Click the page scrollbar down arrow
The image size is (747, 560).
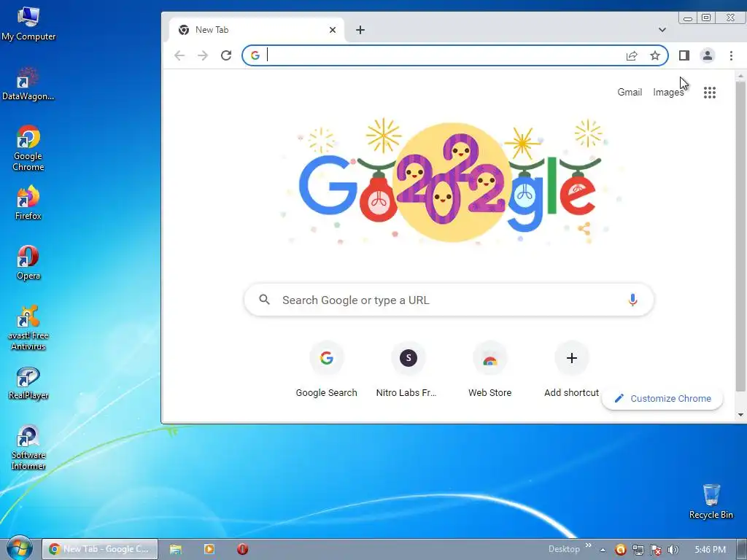click(740, 415)
